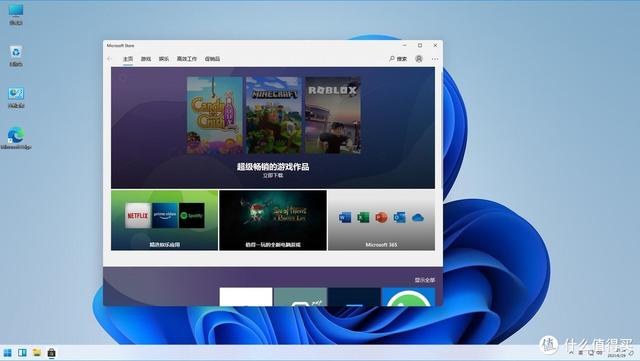640x361 pixels.
Task: Open the user account profile icon
Action: [x=419, y=59]
